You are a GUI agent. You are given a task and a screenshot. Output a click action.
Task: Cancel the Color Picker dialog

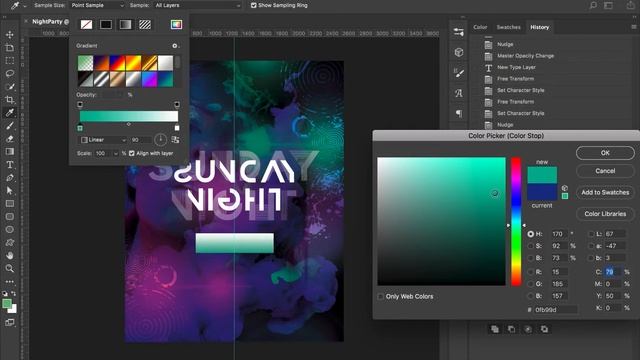point(605,171)
